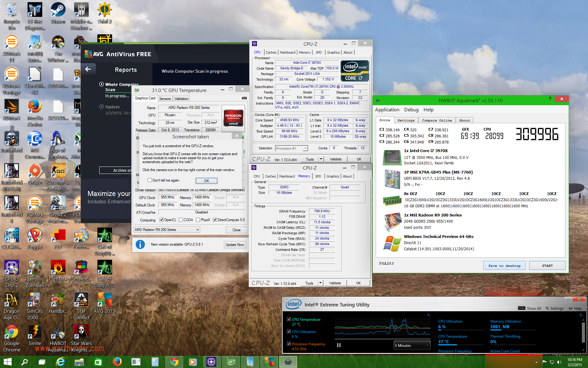Click the Windows Start button

[x=8, y=362]
